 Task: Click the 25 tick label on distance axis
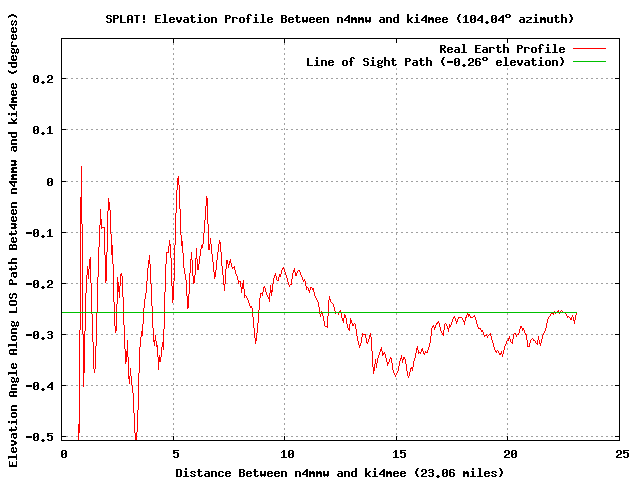(x=621, y=453)
